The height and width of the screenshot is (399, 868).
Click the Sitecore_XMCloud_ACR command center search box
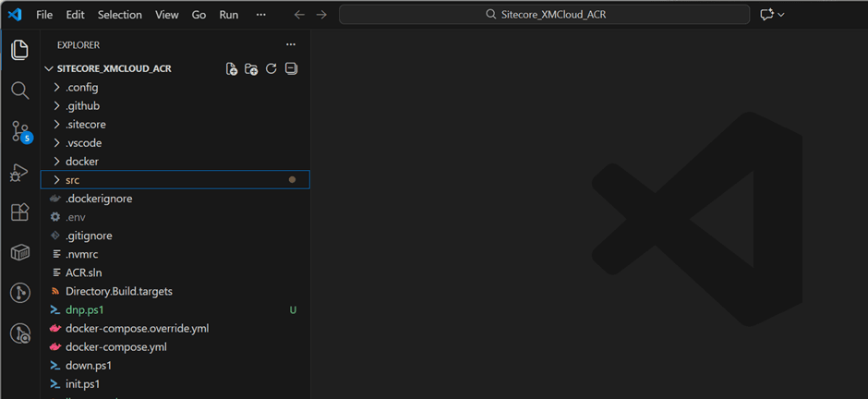coord(545,15)
